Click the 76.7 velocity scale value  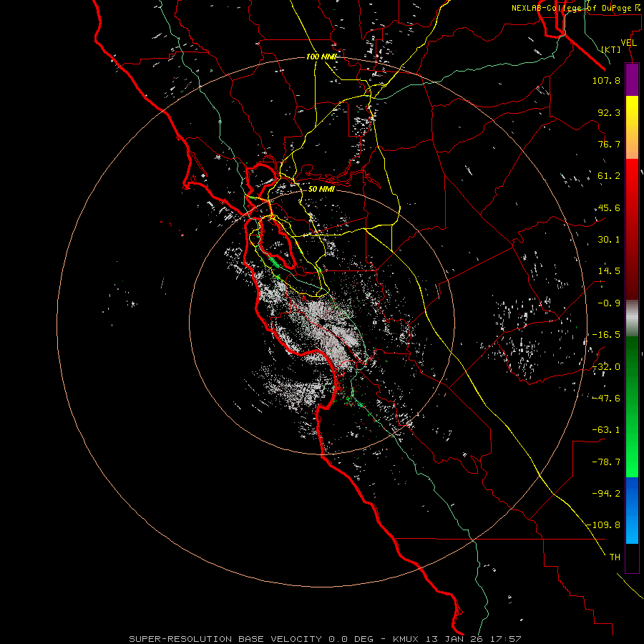(609, 144)
